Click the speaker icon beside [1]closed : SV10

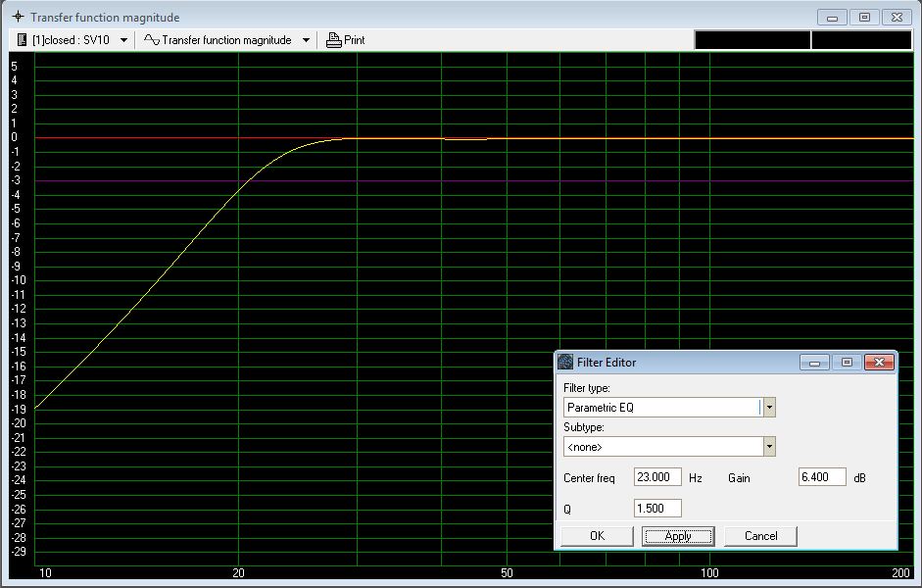coord(22,40)
